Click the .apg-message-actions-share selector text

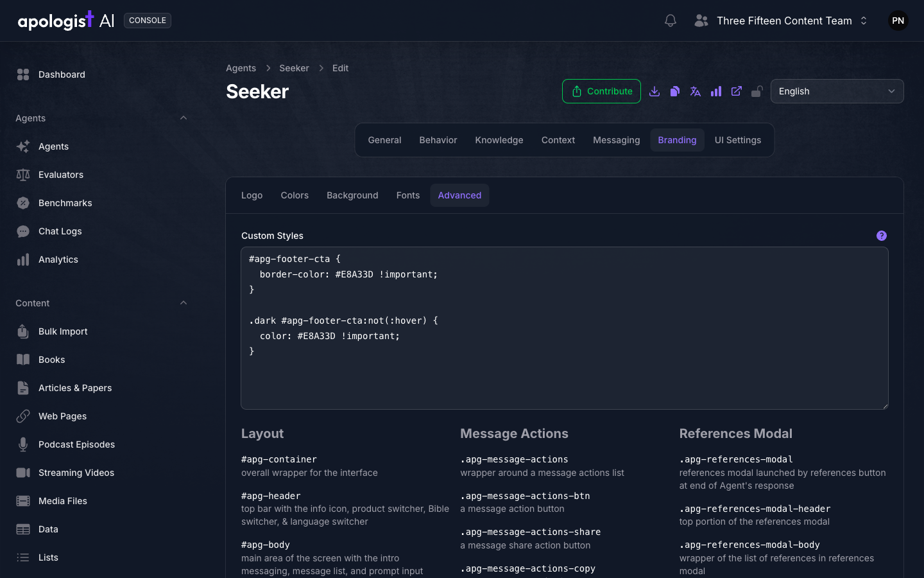point(531,532)
